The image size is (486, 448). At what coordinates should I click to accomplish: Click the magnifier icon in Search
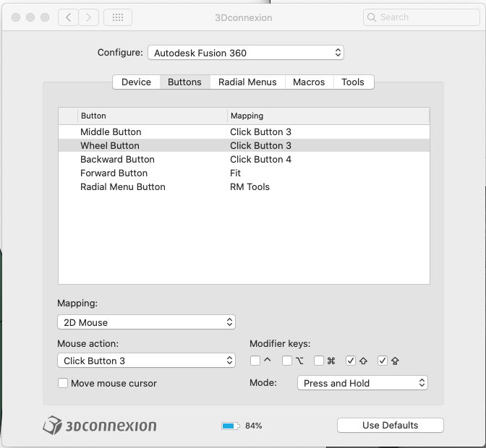(371, 17)
